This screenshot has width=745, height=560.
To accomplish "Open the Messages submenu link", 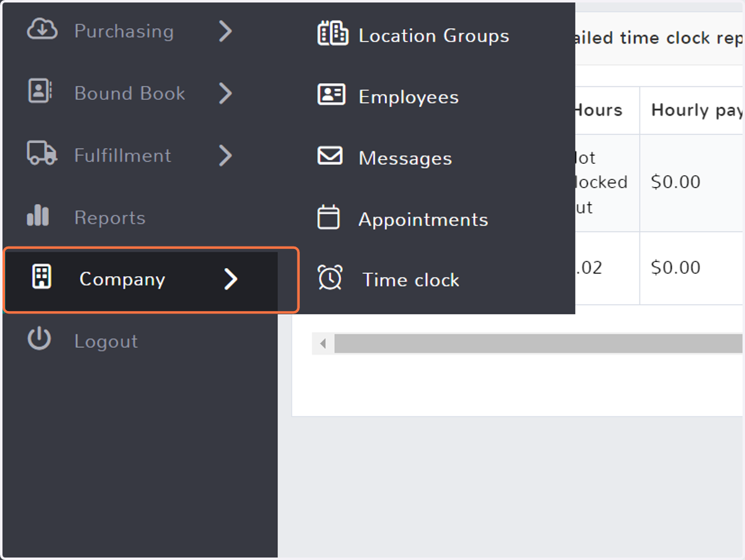I will pos(405,159).
